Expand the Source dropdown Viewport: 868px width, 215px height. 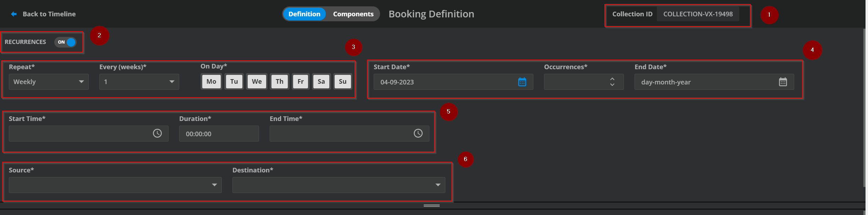(115, 185)
